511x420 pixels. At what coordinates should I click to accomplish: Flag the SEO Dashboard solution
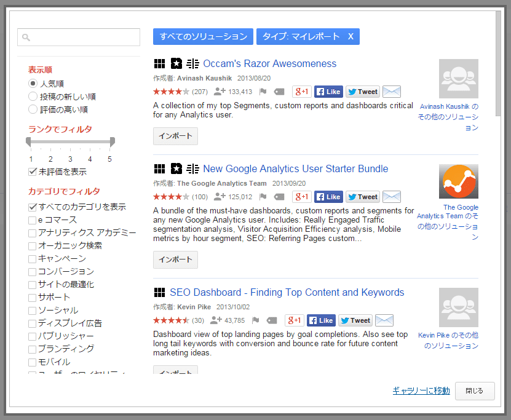pos(256,320)
